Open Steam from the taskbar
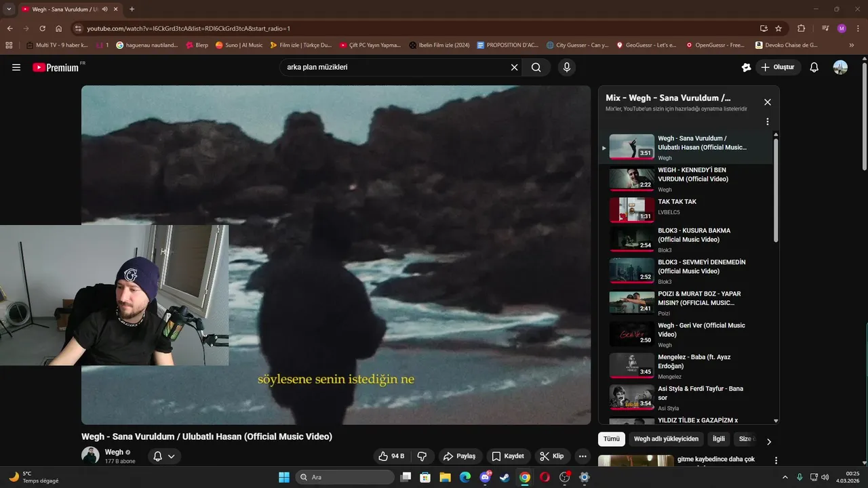Viewport: 868px width, 488px height. (505, 477)
